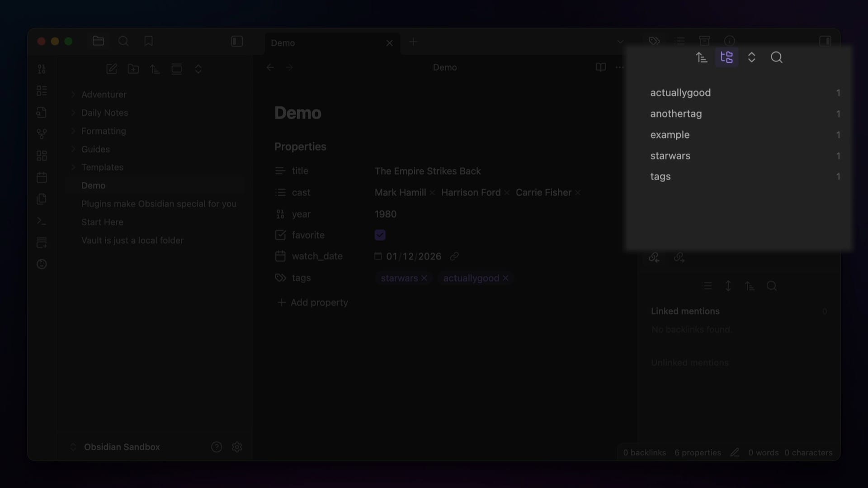868x488 pixels.
Task: Click the watch_date date field
Action: click(x=413, y=256)
